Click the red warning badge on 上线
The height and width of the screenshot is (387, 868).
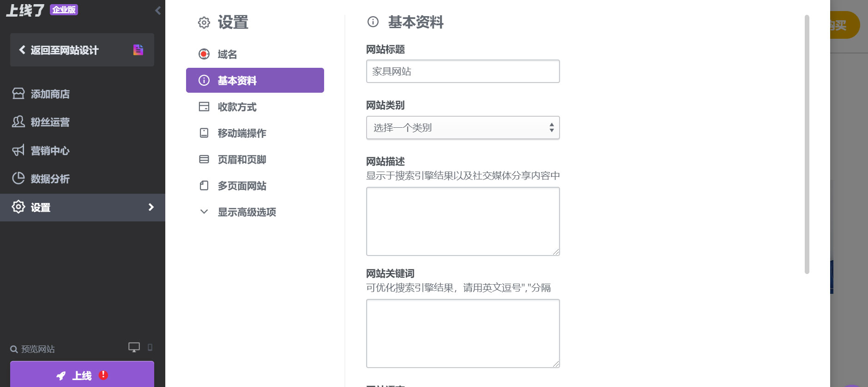point(103,375)
